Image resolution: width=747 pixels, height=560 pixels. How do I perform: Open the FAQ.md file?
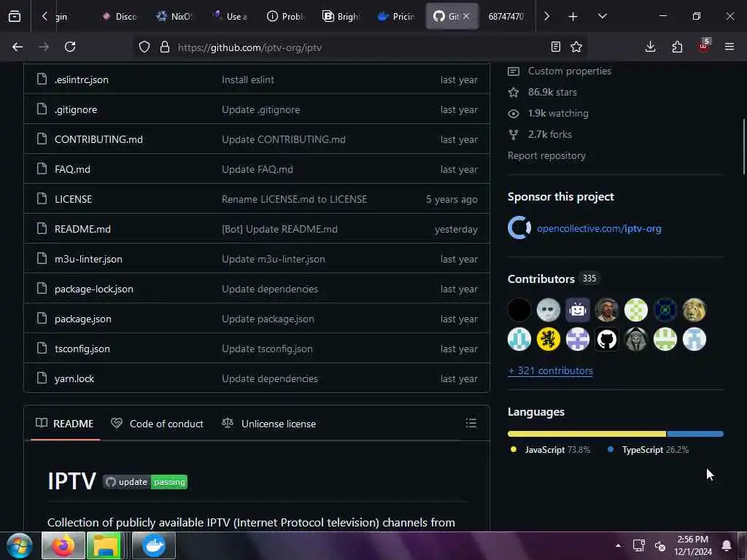coord(72,169)
